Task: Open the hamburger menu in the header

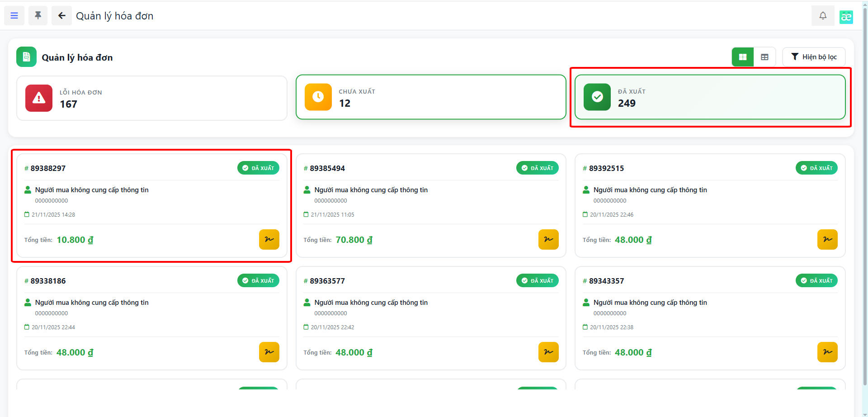Action: 14,16
